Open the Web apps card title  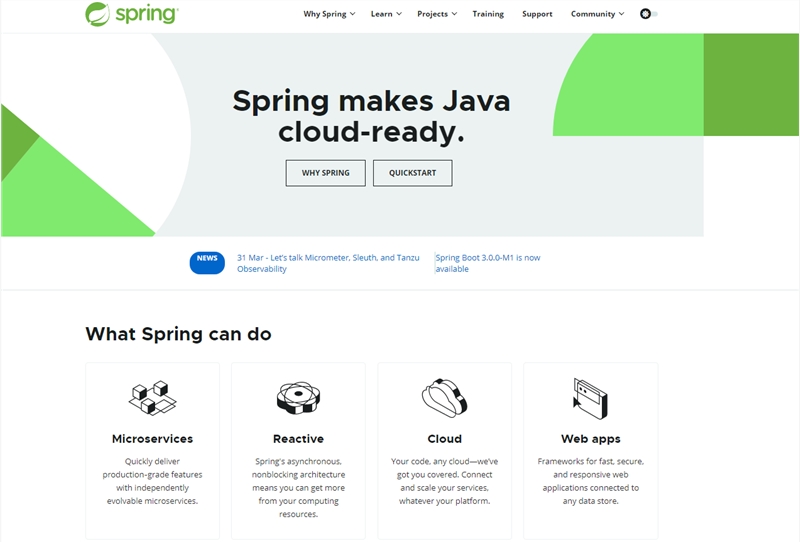590,439
